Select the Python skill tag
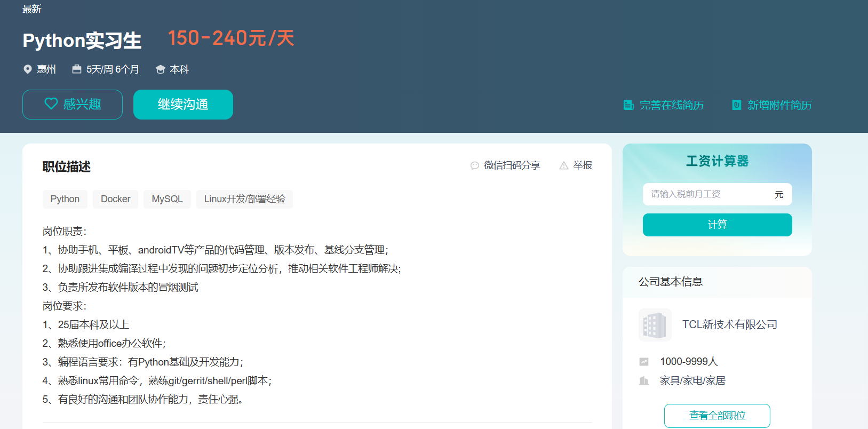Screen dimensions: 868x429 (65, 199)
